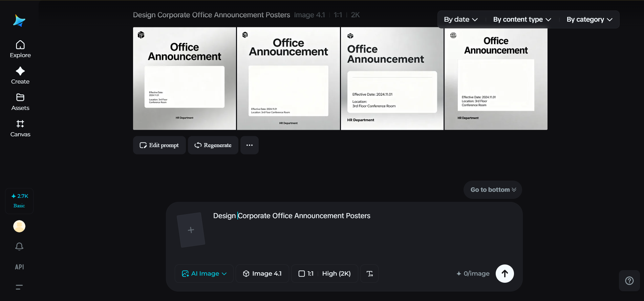Expand the By category filter
644x301 pixels.
pos(589,20)
